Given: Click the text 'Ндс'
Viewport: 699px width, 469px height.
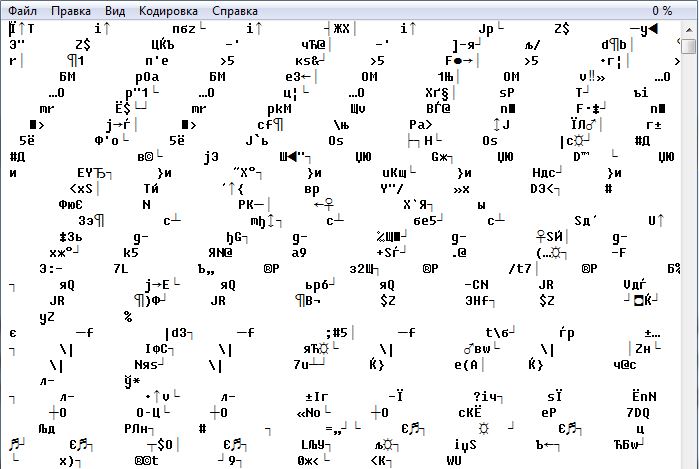Looking at the screenshot, I should (x=543, y=173).
